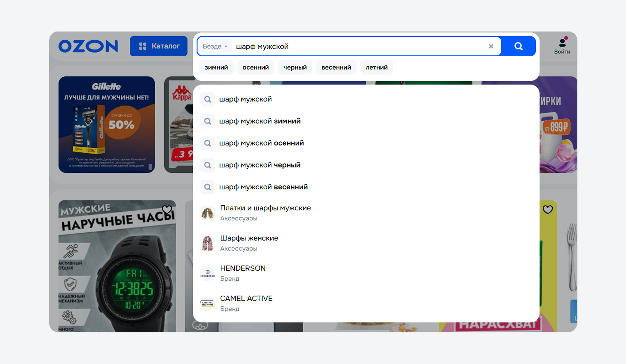Select the весенний suggestion chip
This screenshot has height=364, width=626.
point(336,67)
